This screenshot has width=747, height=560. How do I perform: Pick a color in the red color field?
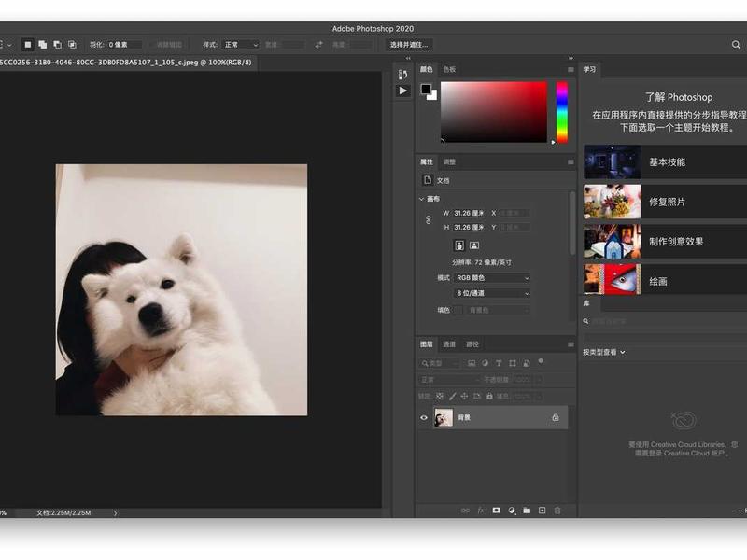point(494,112)
